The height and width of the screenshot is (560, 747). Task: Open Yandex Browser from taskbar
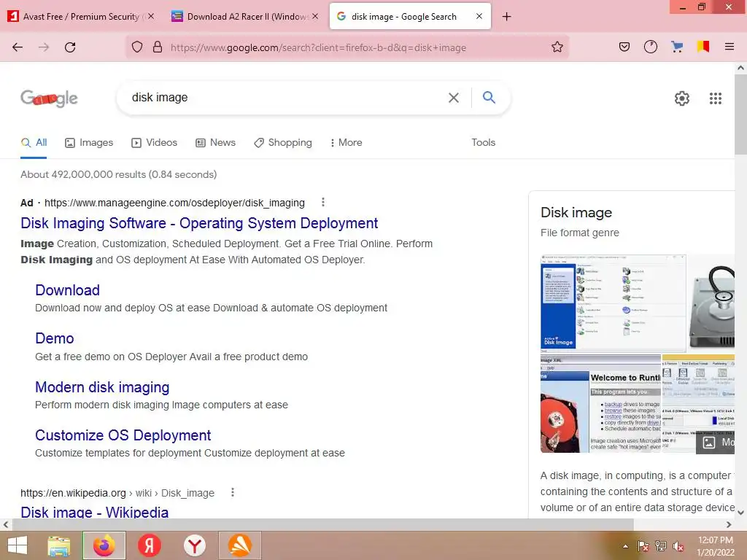tap(194, 545)
